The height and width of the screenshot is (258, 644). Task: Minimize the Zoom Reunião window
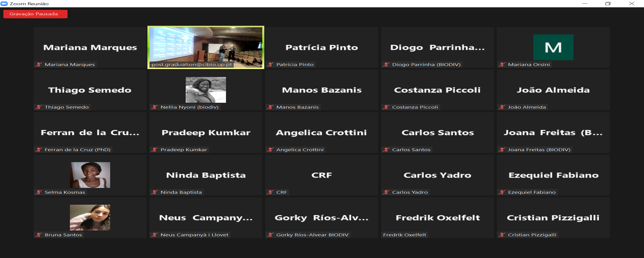click(x=584, y=3)
